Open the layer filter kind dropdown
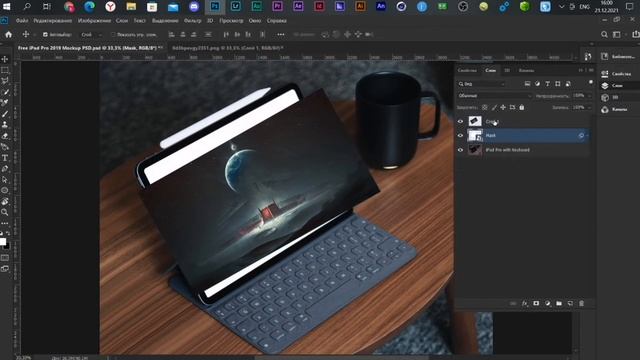Screen dimensions: 640x360 coord(482,84)
